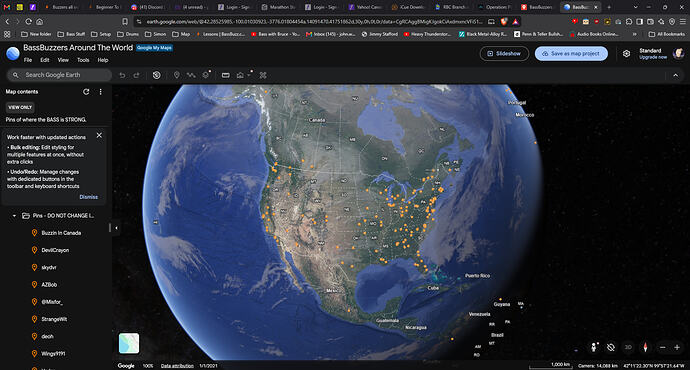
Task: Click the compass to reset north
Action: 645,347
